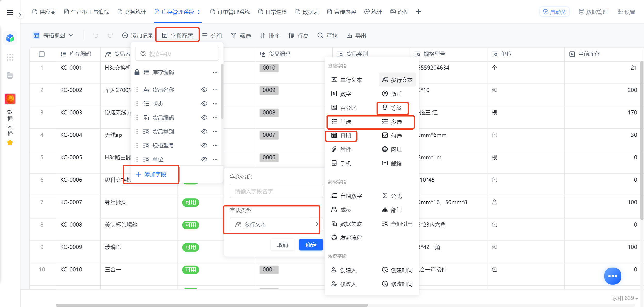Select 创建时间 system field
Viewport: 644px width, 307px height.
[397, 270]
